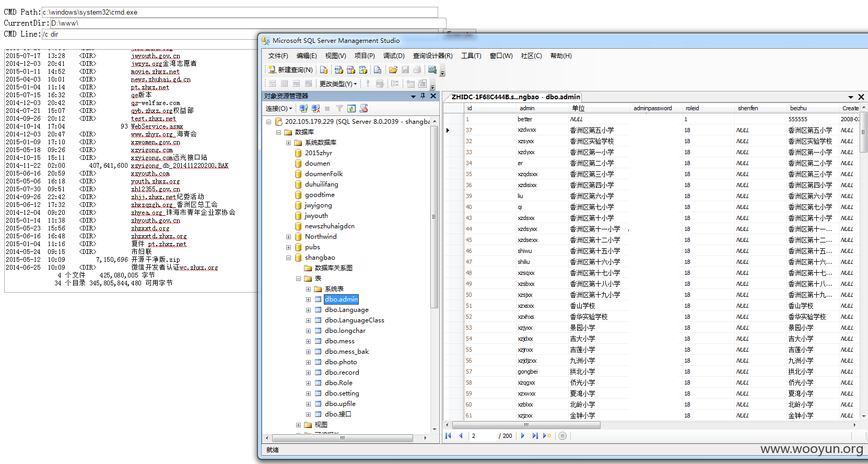Expand the Northwind database node
The height and width of the screenshot is (464, 868).
(x=288, y=237)
